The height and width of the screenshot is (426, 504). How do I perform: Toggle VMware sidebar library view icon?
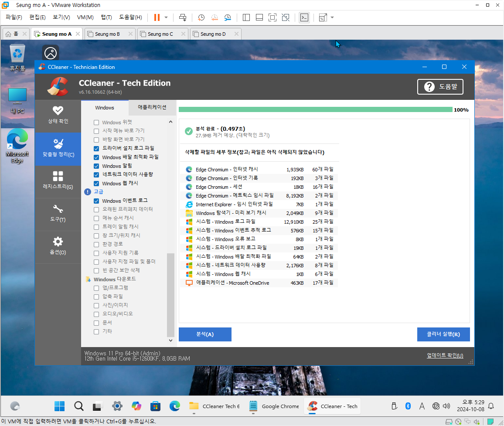coord(246,17)
